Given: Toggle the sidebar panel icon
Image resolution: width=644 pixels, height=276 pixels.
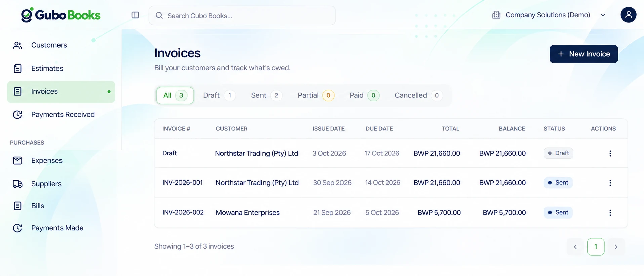Looking at the screenshot, I should 135,15.
